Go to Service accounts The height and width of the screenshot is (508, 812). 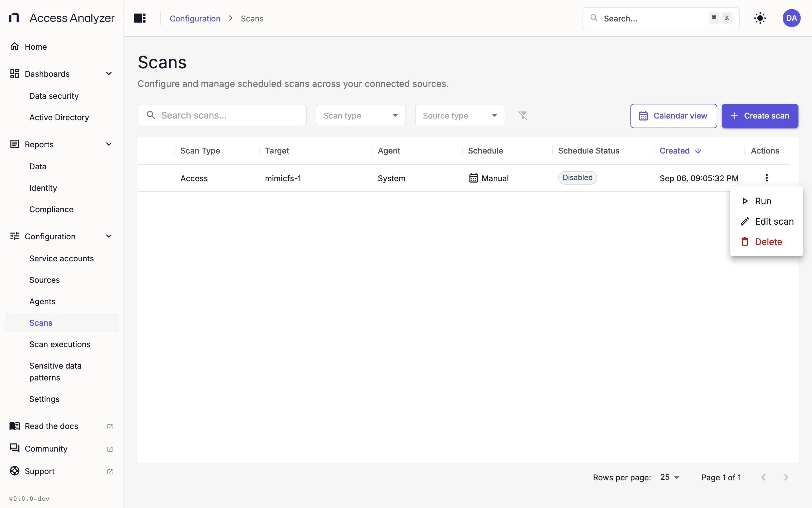pos(62,258)
